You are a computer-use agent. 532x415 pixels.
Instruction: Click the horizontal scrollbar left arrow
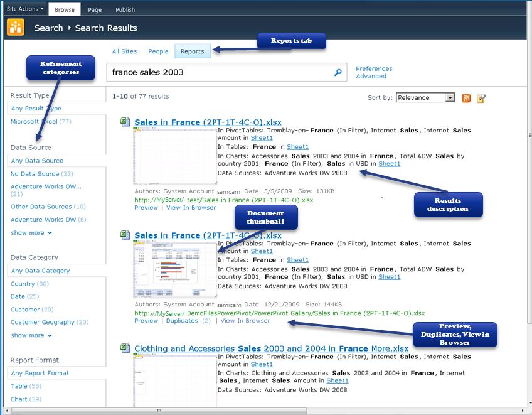7,411
